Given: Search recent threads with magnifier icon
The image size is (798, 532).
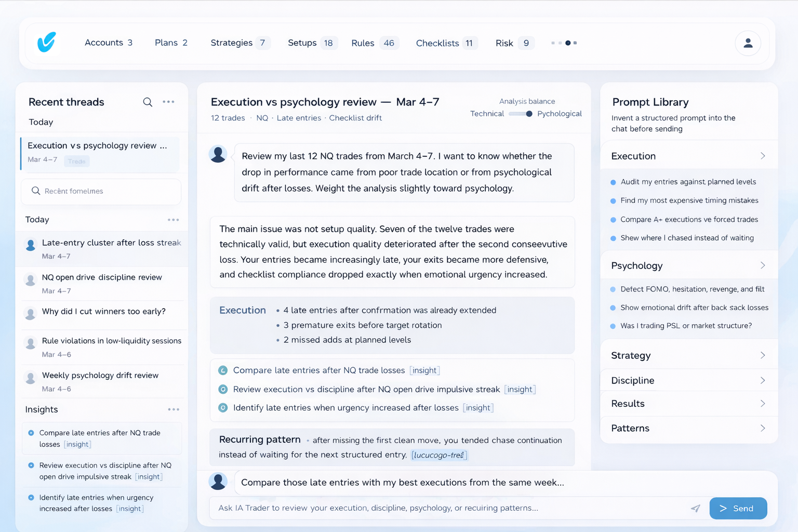Looking at the screenshot, I should (148, 102).
